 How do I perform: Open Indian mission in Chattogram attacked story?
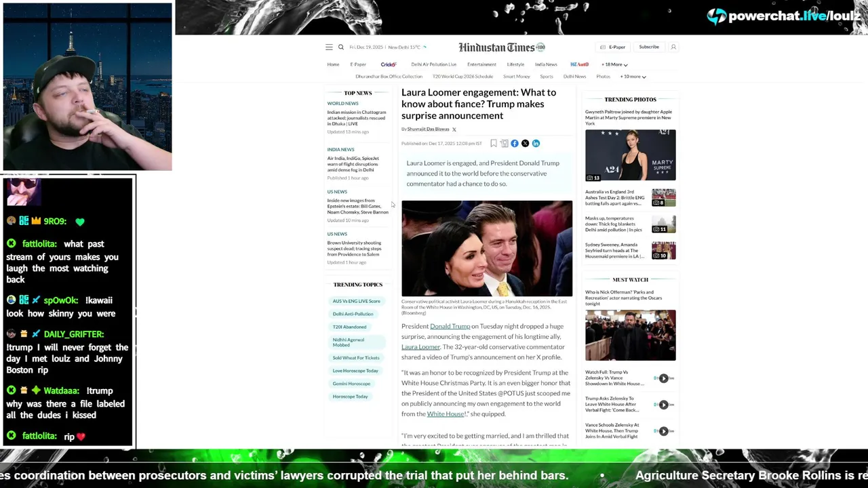click(x=357, y=118)
